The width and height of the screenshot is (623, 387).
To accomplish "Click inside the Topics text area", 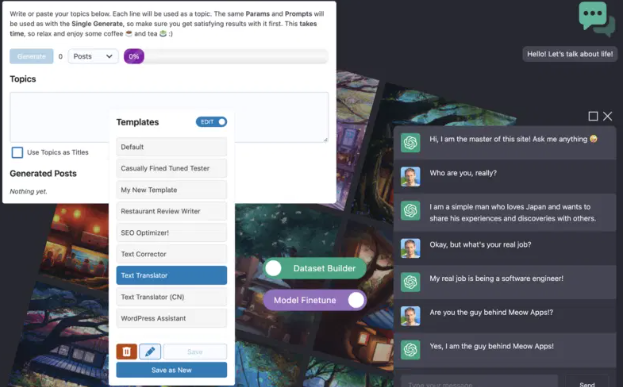I will (x=169, y=117).
